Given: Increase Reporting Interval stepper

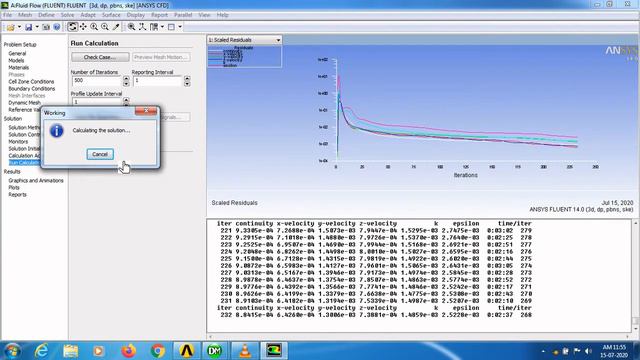Looking at the screenshot, I should pos(187,78).
